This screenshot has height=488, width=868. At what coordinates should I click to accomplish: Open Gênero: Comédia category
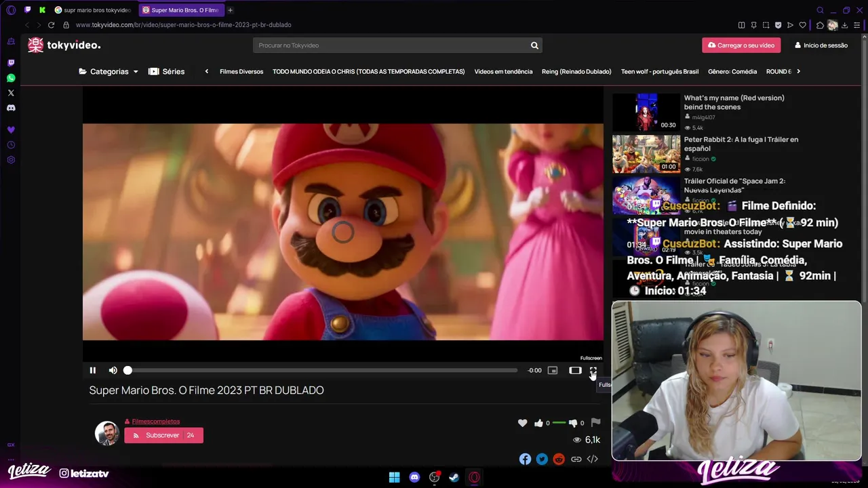732,71
